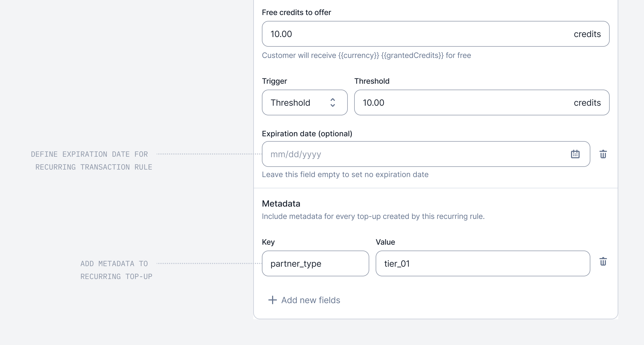The height and width of the screenshot is (345, 644).
Task: Click the plus icon beside Add new fields
Action: pyautogui.click(x=272, y=300)
